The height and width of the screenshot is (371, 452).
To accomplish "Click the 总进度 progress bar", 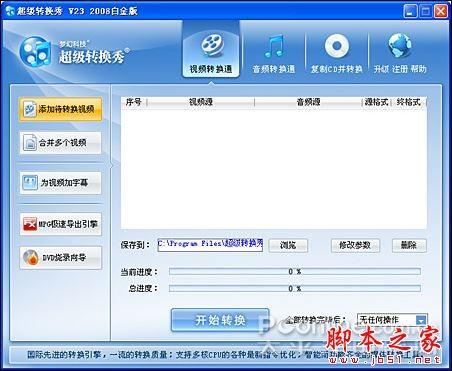I will click(295, 288).
